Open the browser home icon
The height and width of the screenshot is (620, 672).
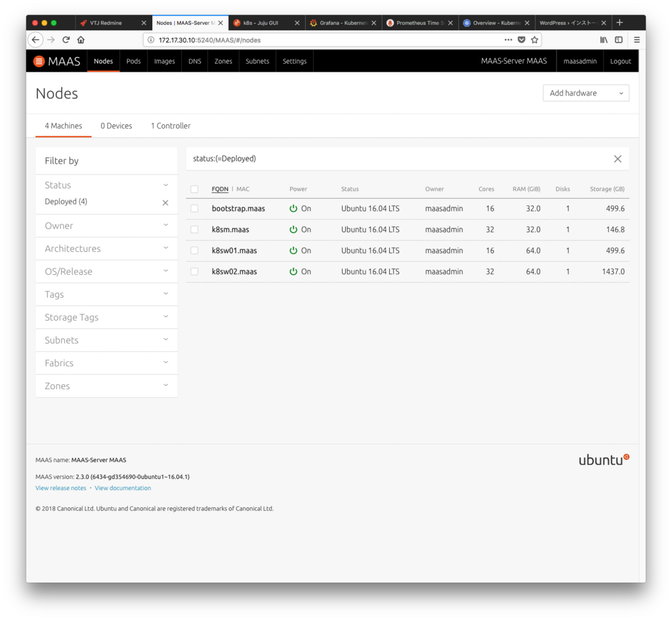tap(81, 40)
